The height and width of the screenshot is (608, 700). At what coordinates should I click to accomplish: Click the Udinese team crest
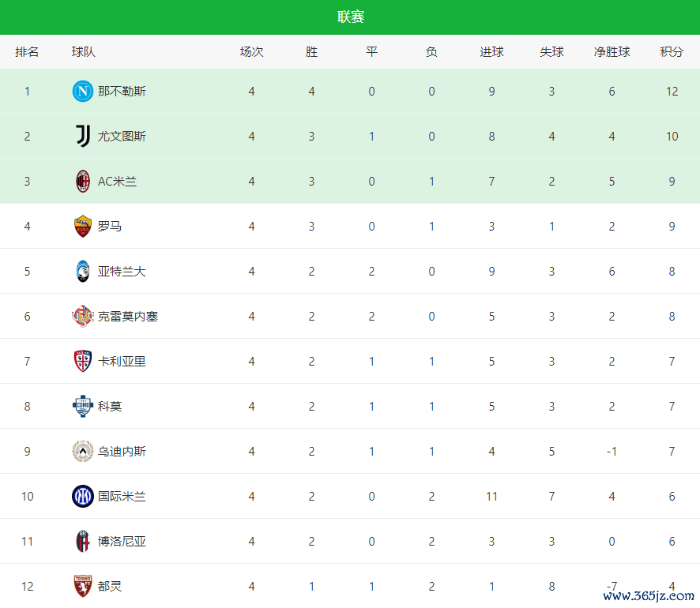(x=83, y=452)
